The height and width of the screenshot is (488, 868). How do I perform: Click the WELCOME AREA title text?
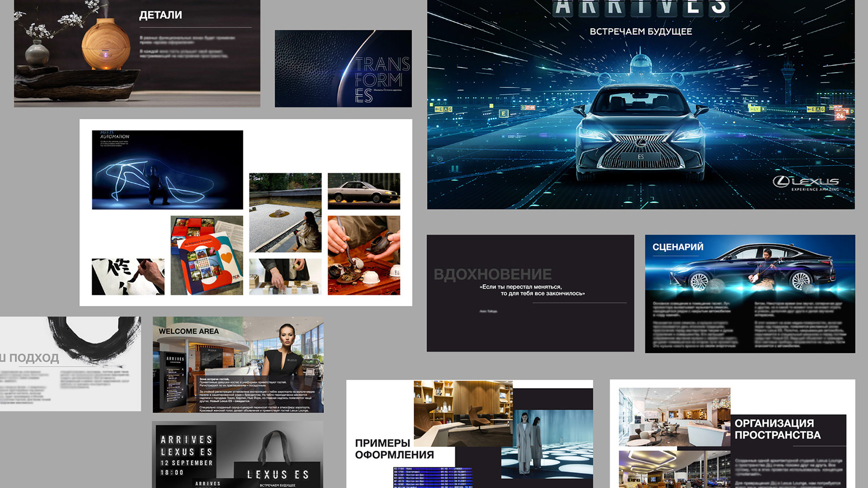coord(189,331)
